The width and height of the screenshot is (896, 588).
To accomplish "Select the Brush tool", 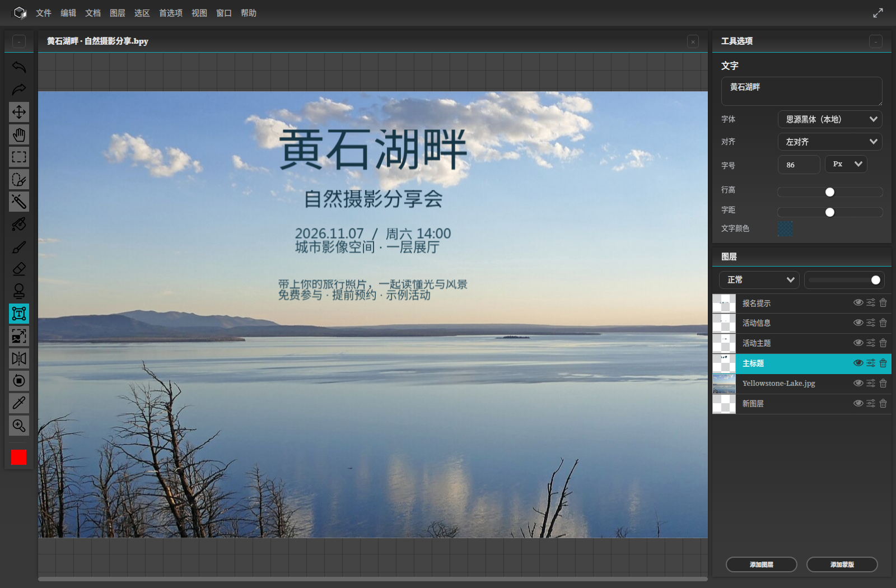I will pyautogui.click(x=19, y=246).
